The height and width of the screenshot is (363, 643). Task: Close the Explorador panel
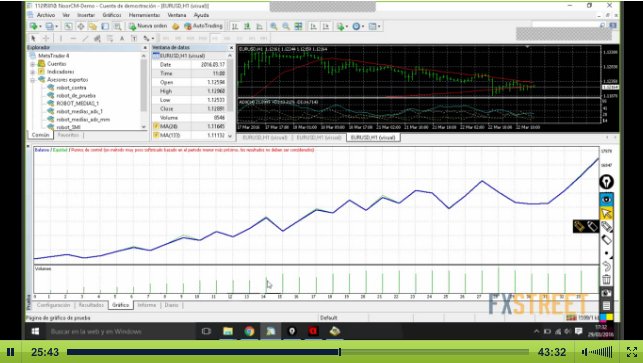(145, 48)
